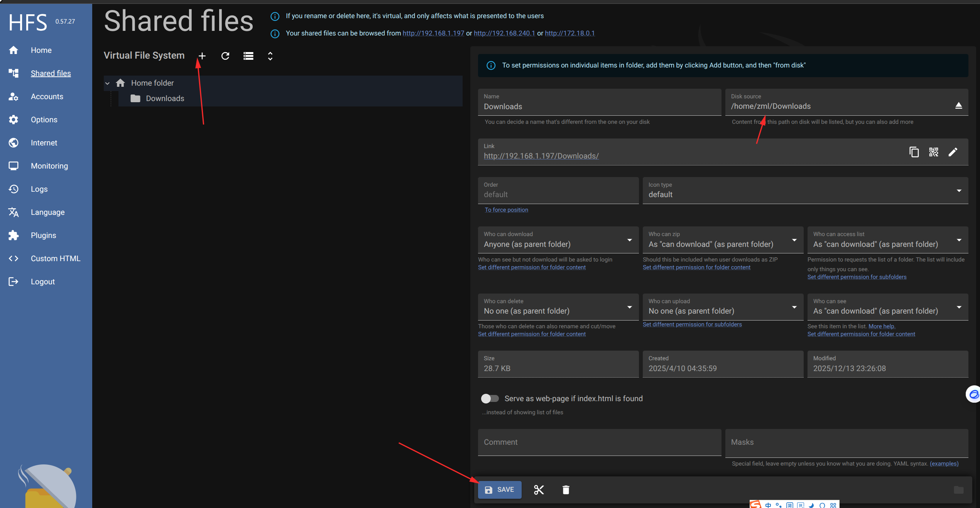Viewport: 980px width, 508px height.
Task: Open Accounts in the sidebar menu
Action: click(47, 96)
